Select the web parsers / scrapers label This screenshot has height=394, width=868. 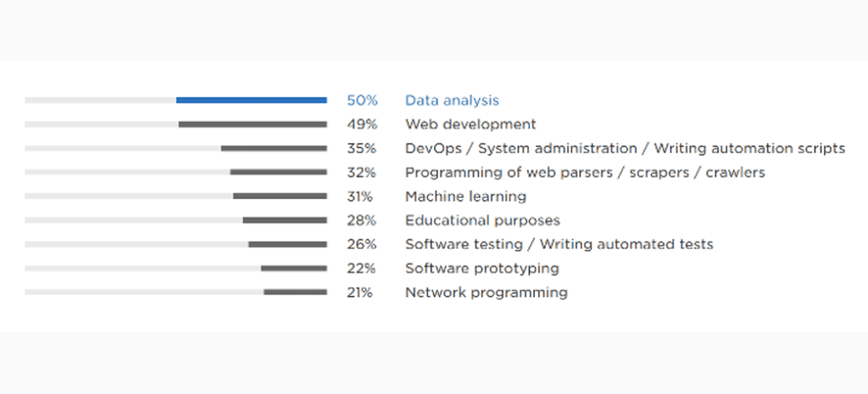pyautogui.click(x=585, y=173)
